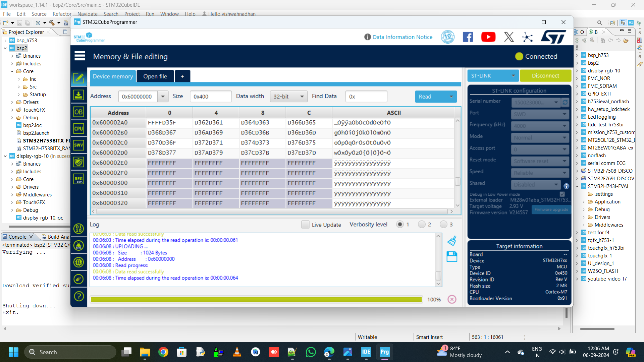The height and width of the screenshot is (362, 644).
Task: Open the Source menu in STM32CubeIDE
Action: (39, 14)
